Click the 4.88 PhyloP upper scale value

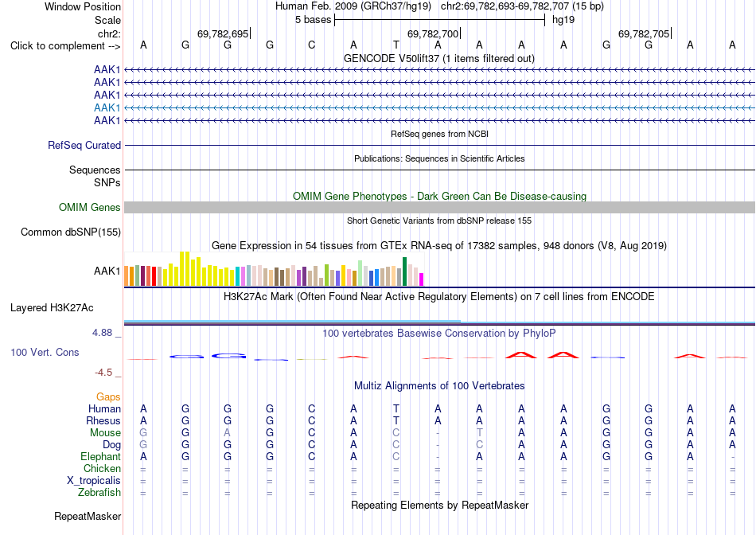(x=102, y=333)
